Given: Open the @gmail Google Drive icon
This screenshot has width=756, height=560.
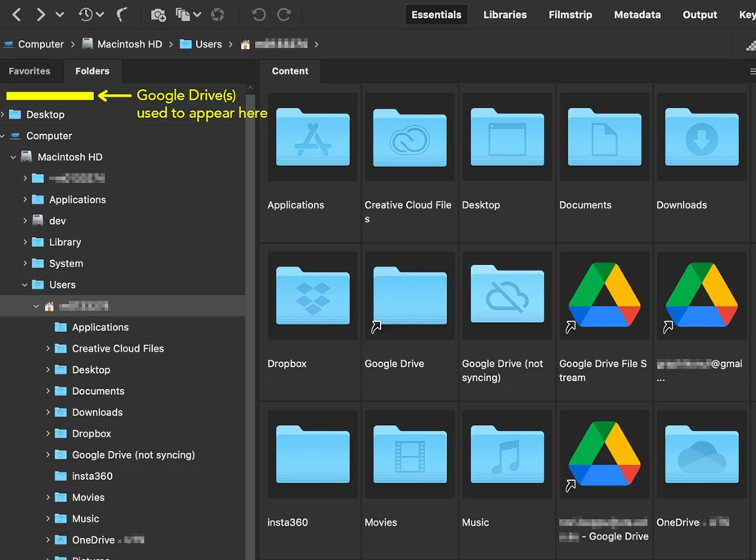Looking at the screenshot, I should click(701, 296).
